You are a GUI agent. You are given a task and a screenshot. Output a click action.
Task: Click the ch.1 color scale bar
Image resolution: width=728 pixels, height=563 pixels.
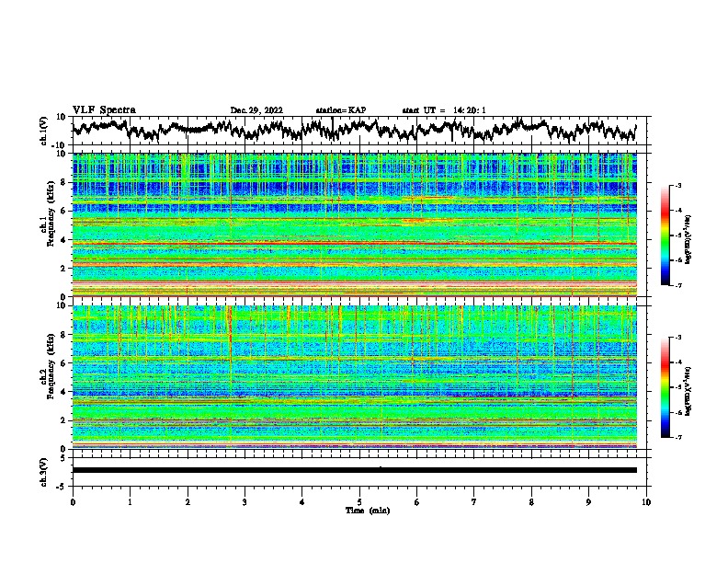coord(665,236)
